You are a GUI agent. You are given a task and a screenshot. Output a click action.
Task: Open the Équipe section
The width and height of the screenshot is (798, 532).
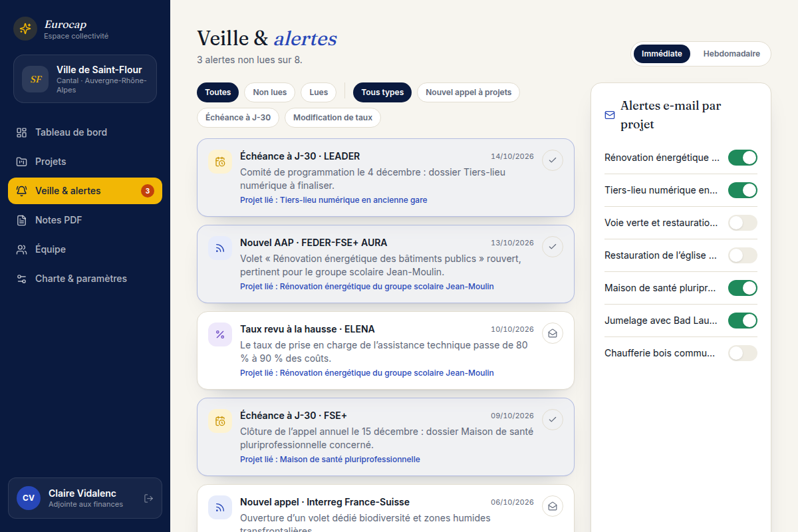click(85, 249)
